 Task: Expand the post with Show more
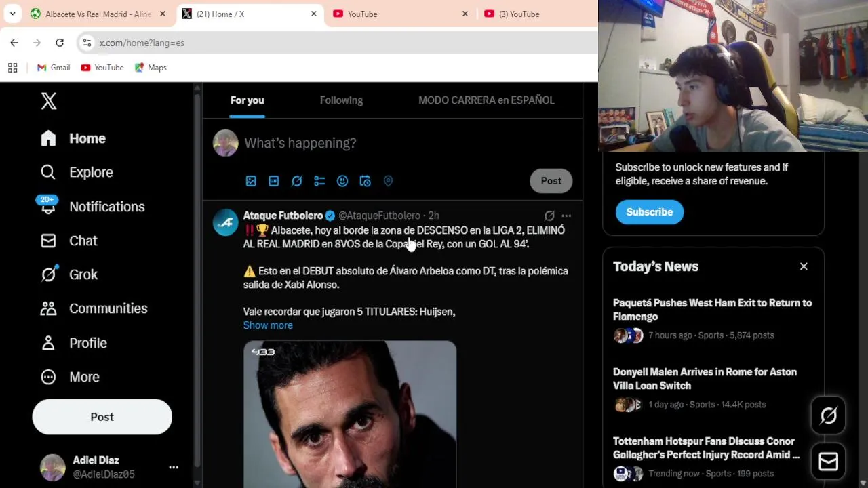268,325
